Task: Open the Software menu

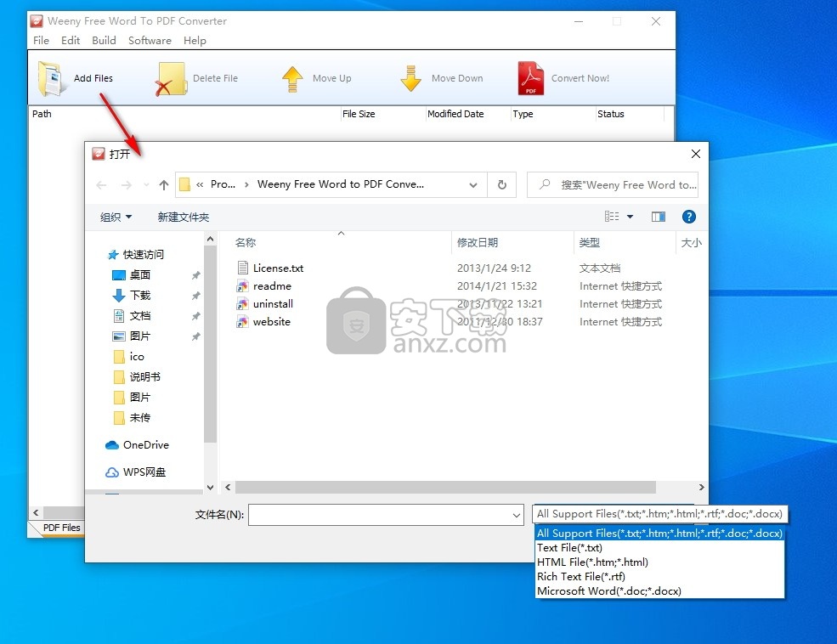Action: coord(150,41)
